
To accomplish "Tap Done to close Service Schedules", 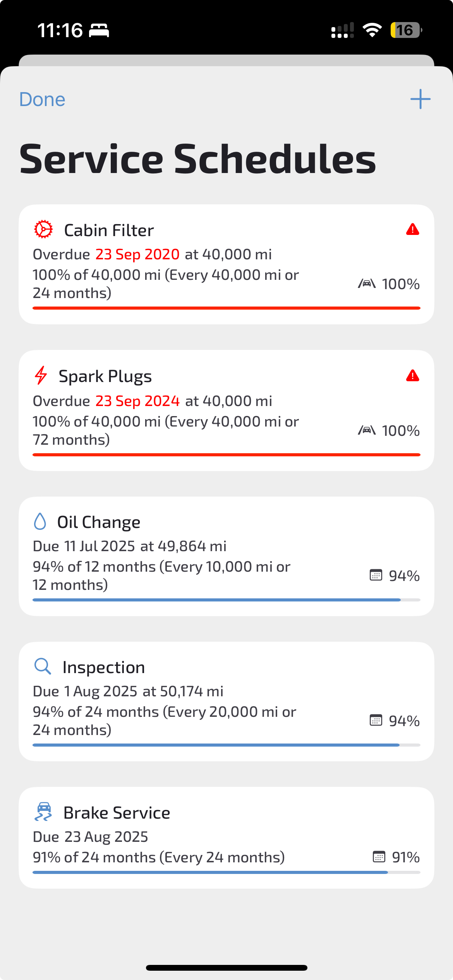I will 42,99.
